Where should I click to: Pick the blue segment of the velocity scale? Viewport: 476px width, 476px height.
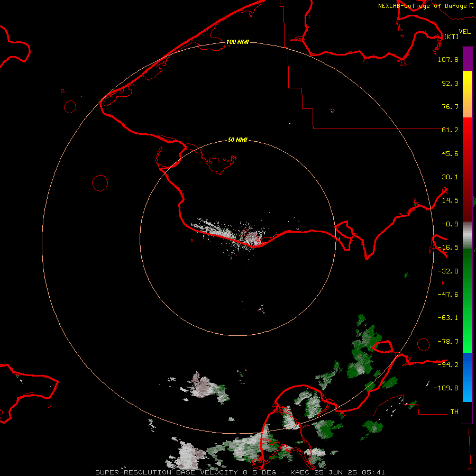[x=467, y=377]
